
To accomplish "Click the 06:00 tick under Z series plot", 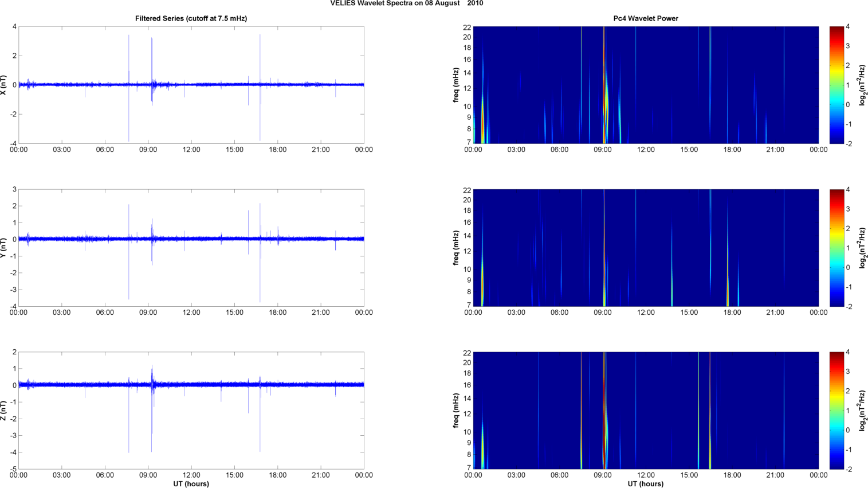I will pos(105,475).
